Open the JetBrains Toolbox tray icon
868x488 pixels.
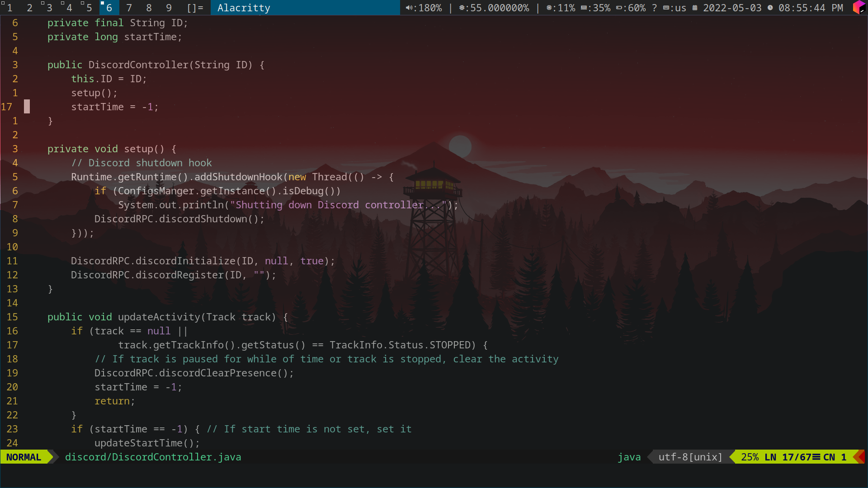(859, 8)
